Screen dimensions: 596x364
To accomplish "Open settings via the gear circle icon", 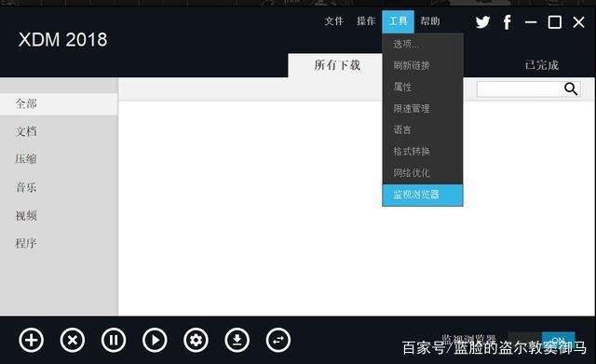I will tap(196, 340).
